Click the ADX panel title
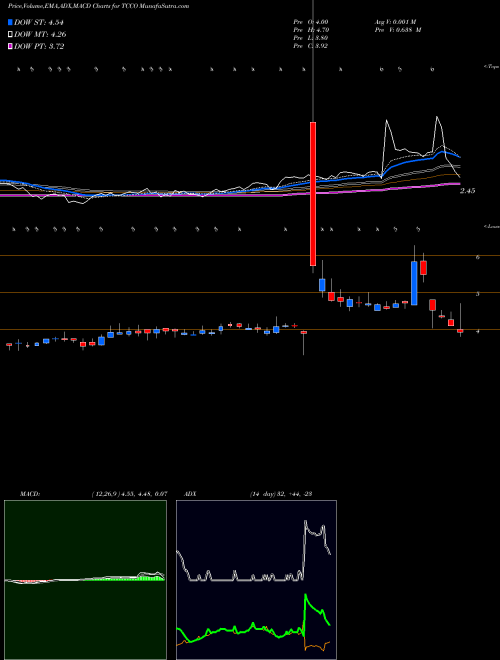The height and width of the screenshot is (660, 500). point(189,494)
